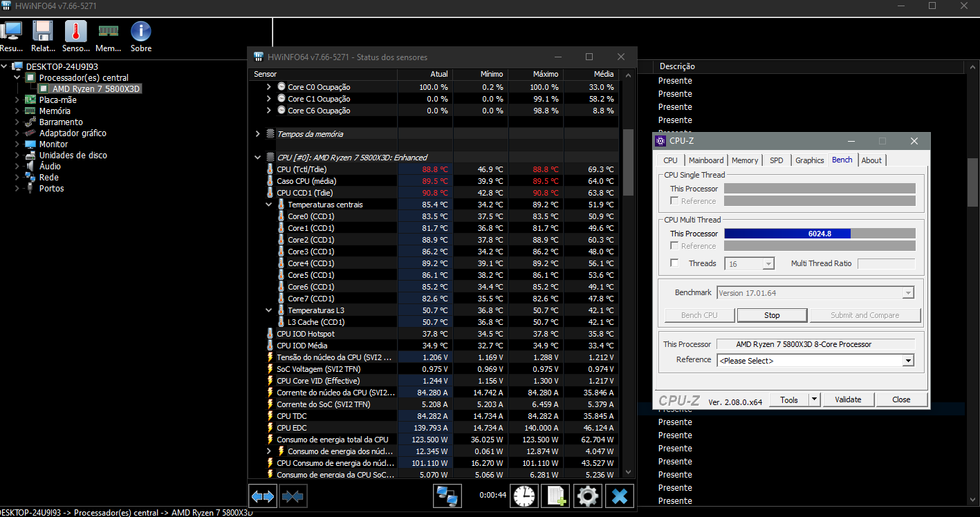This screenshot has width=980, height=517.
Task: Switch to the About tab in CPU-Z
Action: [x=871, y=160]
